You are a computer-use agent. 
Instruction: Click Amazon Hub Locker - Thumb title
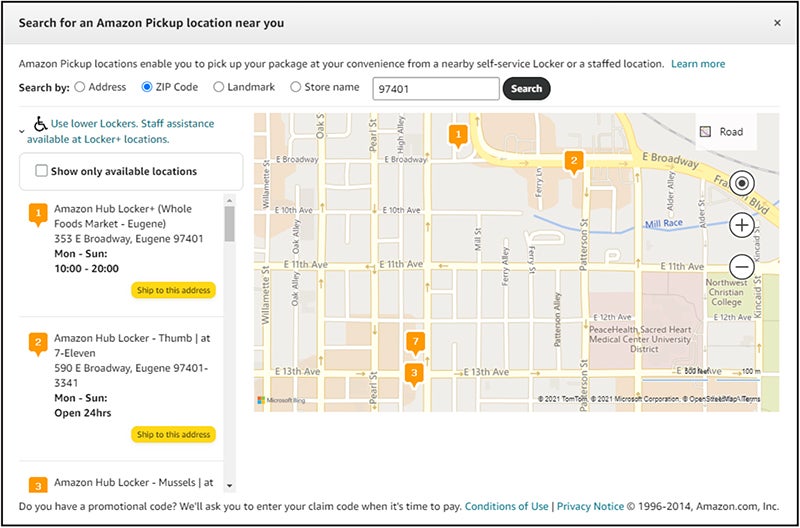click(x=132, y=345)
